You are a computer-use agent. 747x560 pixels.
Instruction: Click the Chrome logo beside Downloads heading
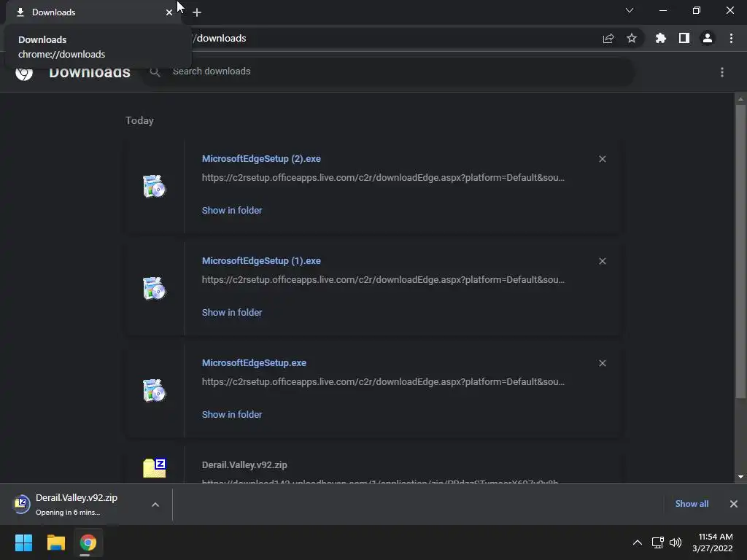(x=24, y=72)
